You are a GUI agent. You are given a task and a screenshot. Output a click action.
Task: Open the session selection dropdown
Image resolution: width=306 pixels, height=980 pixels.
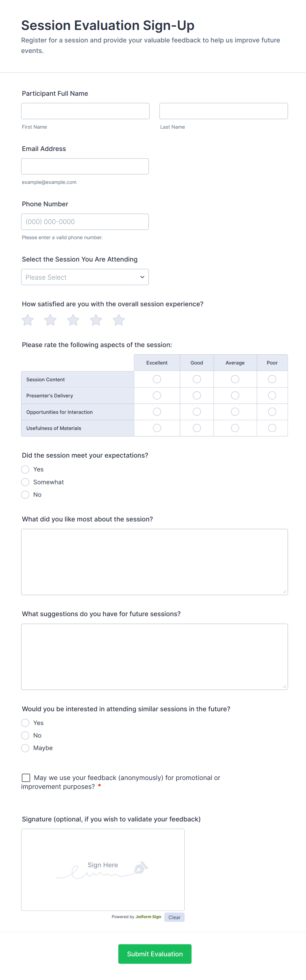click(85, 277)
